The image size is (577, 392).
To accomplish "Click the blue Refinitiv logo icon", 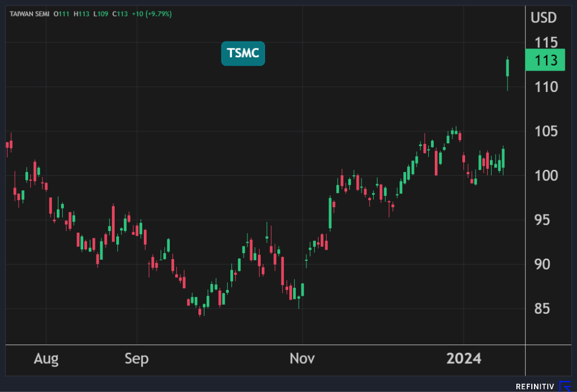I will [x=565, y=386].
